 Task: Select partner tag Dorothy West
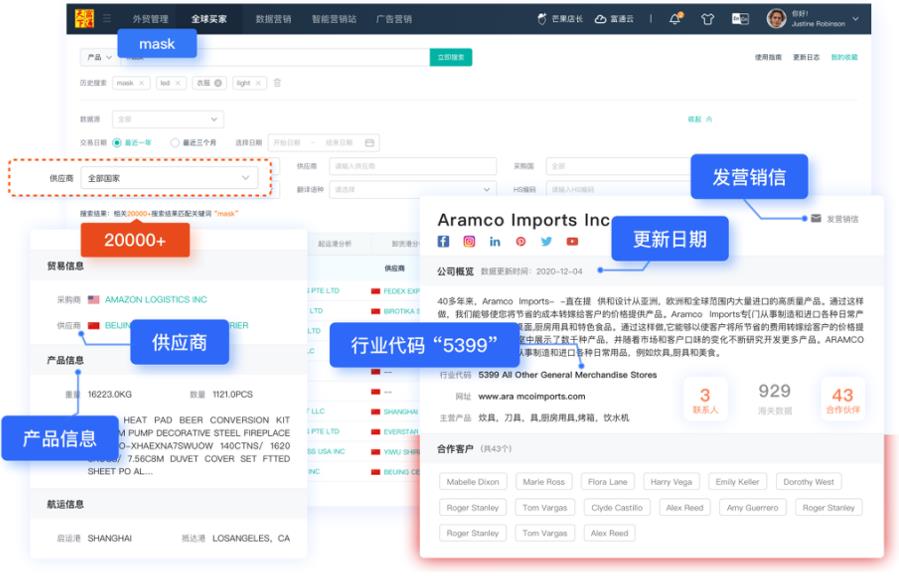coord(809,482)
